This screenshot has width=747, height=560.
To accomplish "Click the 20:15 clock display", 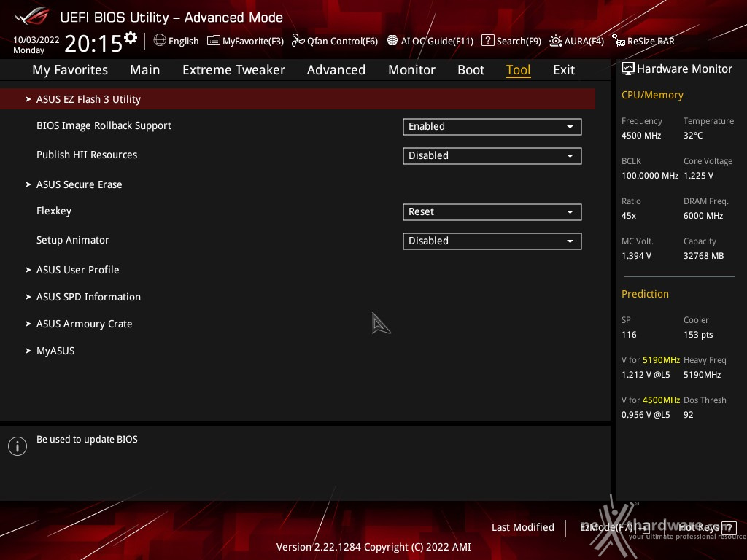I will 94,43.
